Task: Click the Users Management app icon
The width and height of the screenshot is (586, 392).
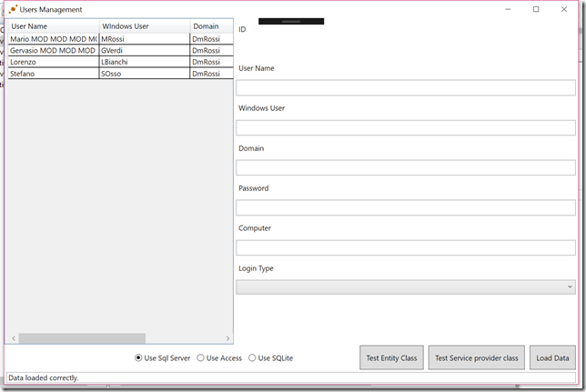Action: click(x=13, y=9)
